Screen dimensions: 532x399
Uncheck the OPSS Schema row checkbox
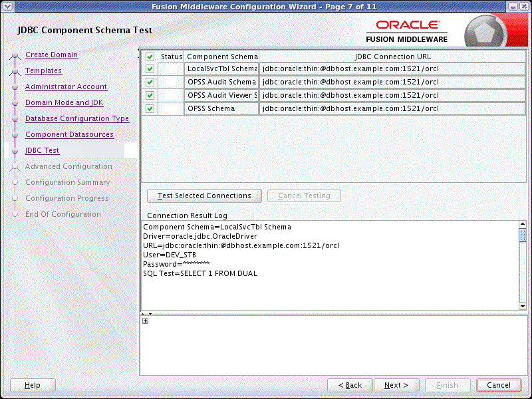pos(150,108)
